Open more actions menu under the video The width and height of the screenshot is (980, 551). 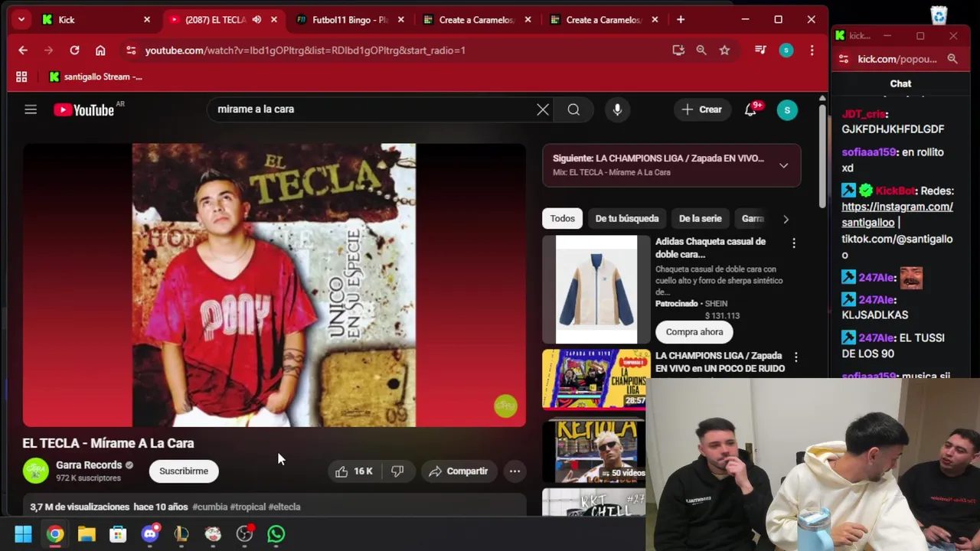pyautogui.click(x=514, y=471)
